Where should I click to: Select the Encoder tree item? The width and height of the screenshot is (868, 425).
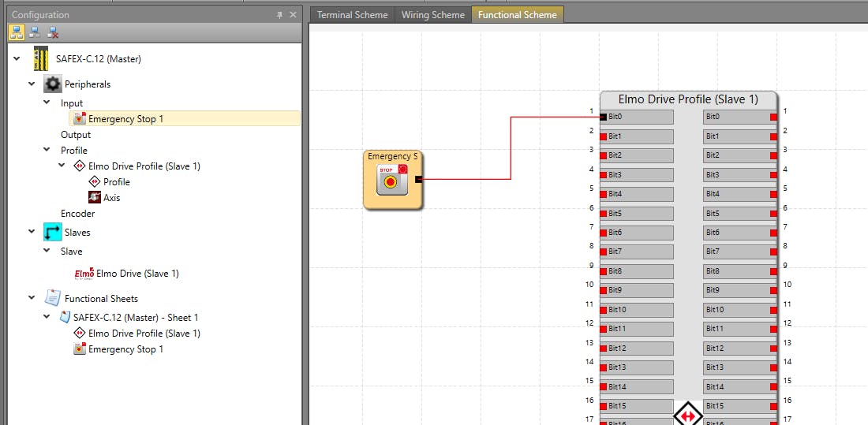coord(77,214)
